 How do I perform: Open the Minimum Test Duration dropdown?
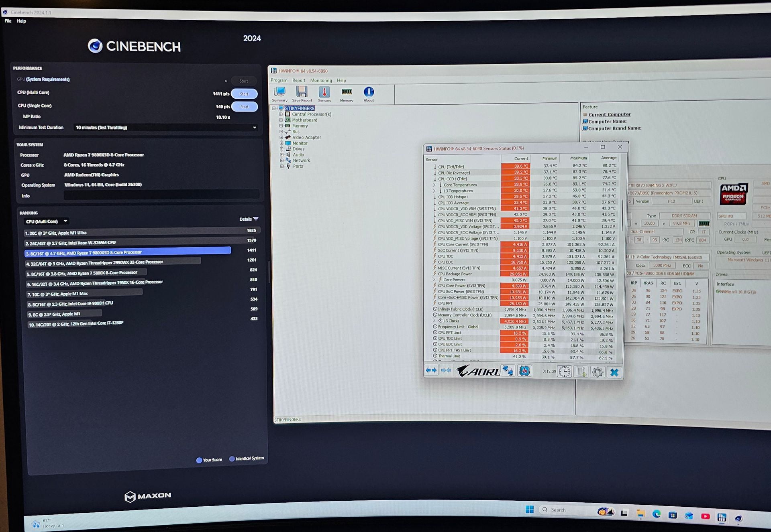point(165,128)
